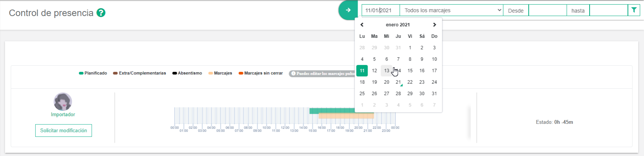Click the Importador user avatar
This screenshot has height=156, width=644.
(x=63, y=102)
